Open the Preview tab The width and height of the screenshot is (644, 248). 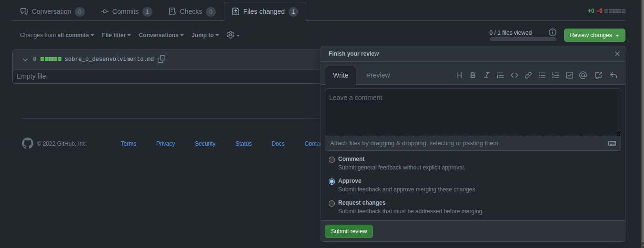378,75
